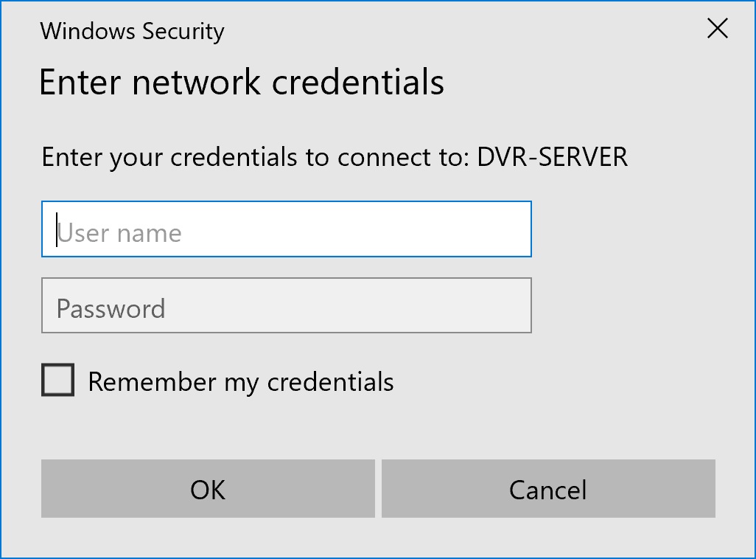Close the Windows Security dialog
This screenshot has height=559, width=756.
[717, 29]
